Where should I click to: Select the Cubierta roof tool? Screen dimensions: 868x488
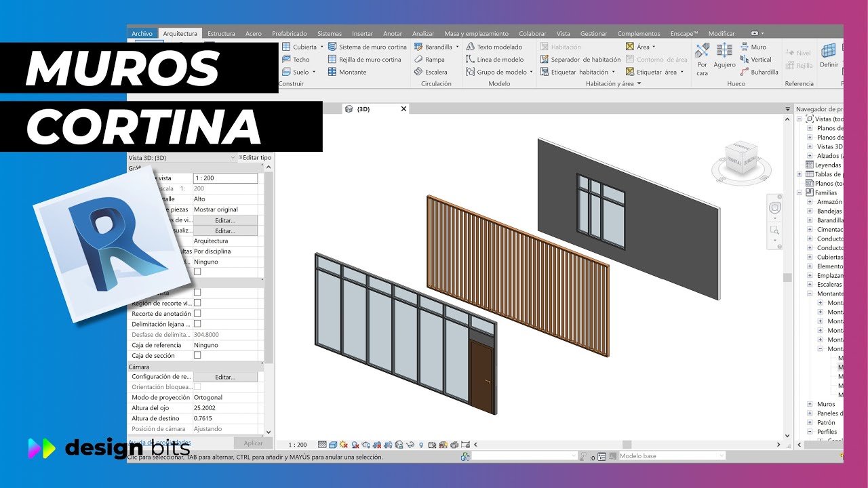pos(302,47)
